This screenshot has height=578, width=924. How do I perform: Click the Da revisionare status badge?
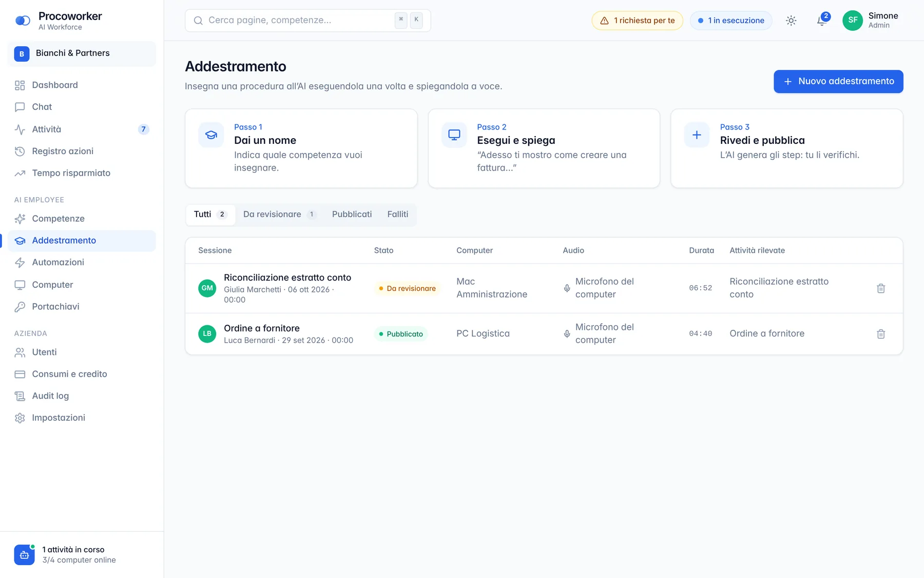point(407,289)
